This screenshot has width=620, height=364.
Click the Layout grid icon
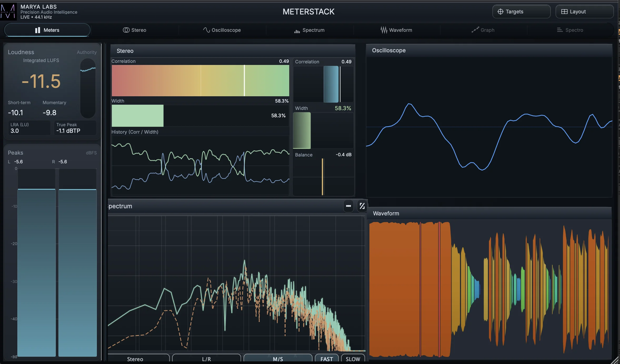point(564,12)
